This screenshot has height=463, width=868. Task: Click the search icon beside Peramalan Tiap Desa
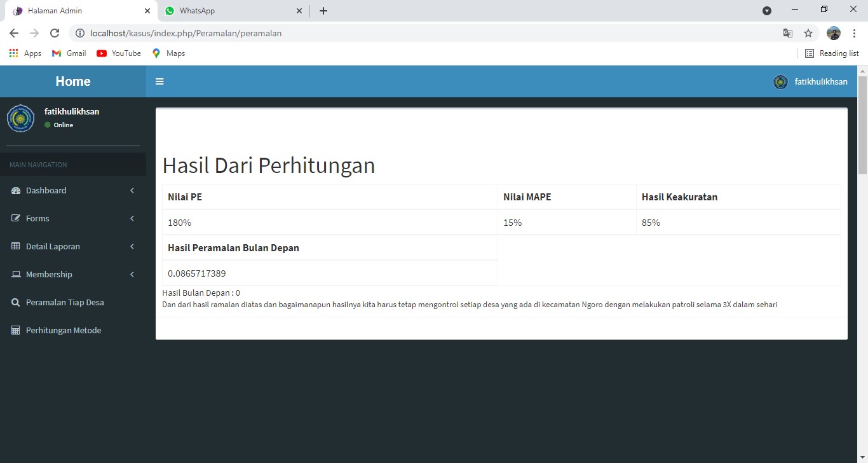point(16,303)
